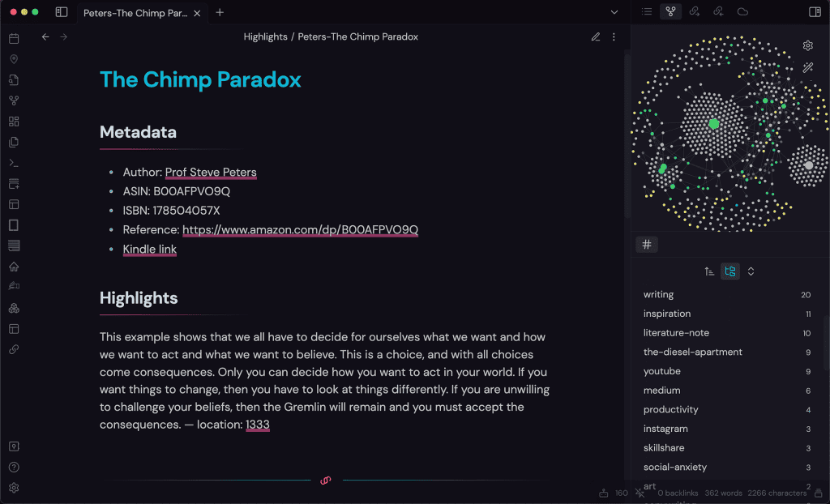Open Settings via the bottom-left gear icon
This screenshot has width=830, height=504.
coord(13,488)
